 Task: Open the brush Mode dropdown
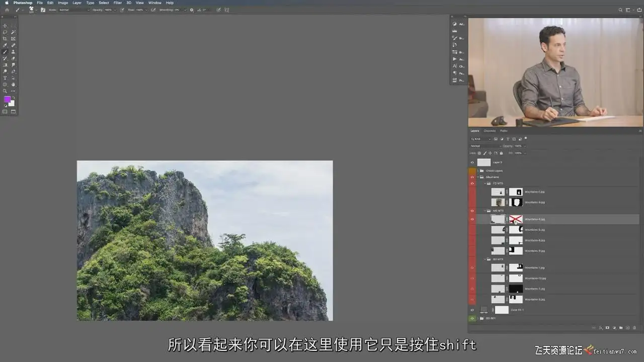[x=74, y=10]
